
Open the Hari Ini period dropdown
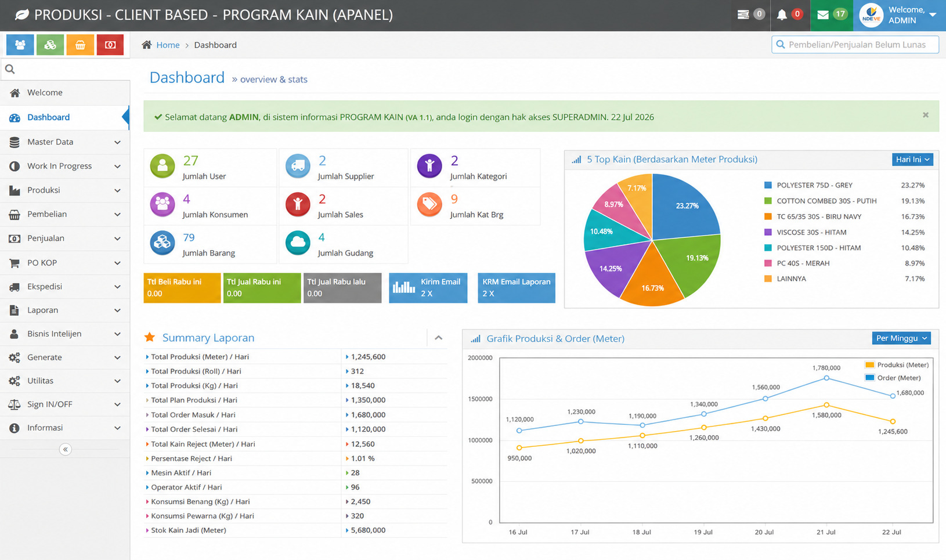click(x=912, y=160)
